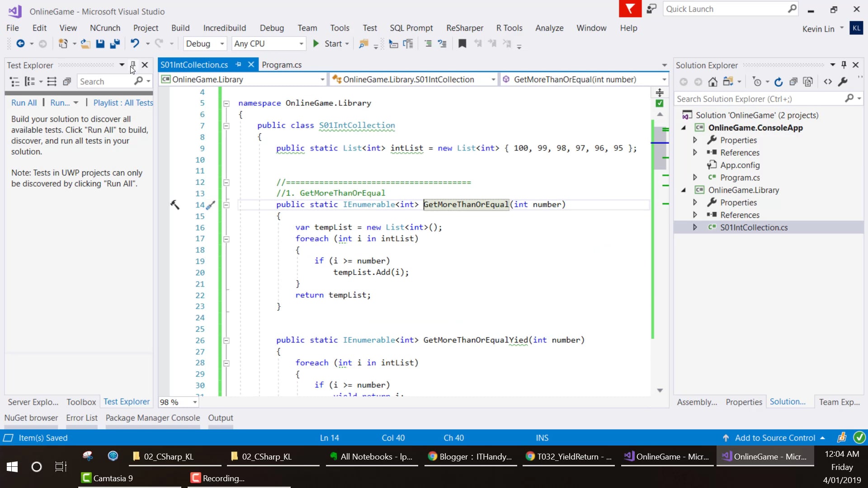Click the View Code angle-brackets icon
Screen dimensions: 868x488
827,82
